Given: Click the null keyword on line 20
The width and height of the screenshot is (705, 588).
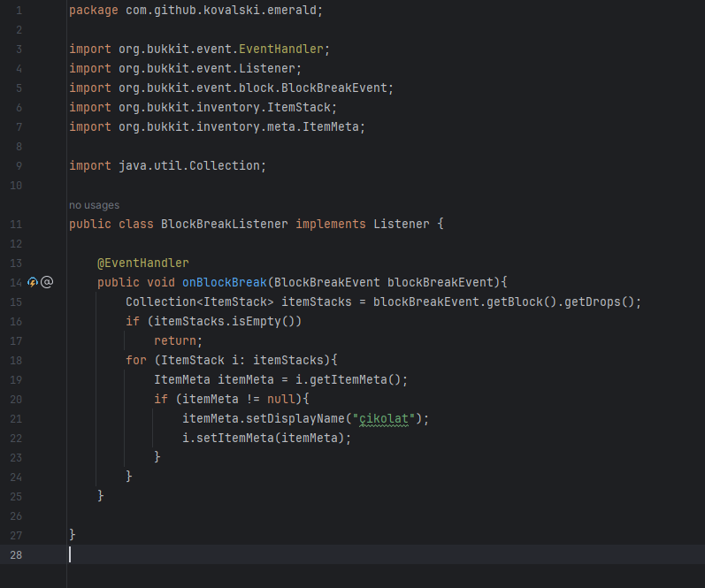Looking at the screenshot, I should point(281,399).
